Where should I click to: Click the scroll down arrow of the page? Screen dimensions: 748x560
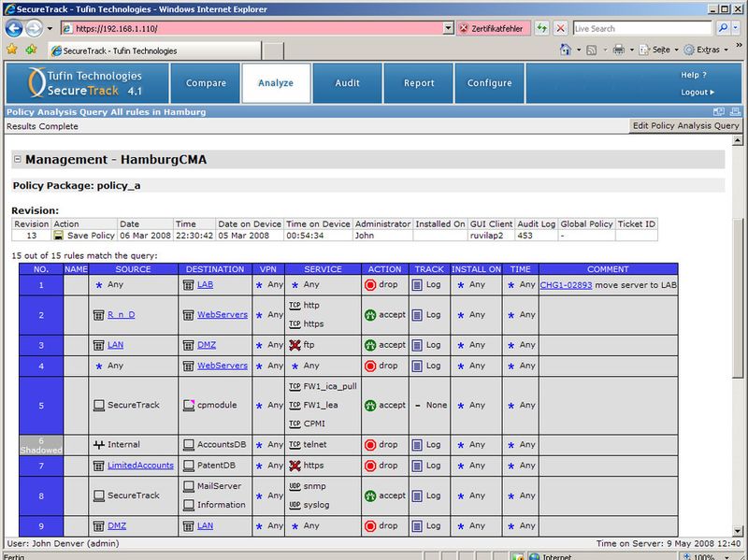738,531
